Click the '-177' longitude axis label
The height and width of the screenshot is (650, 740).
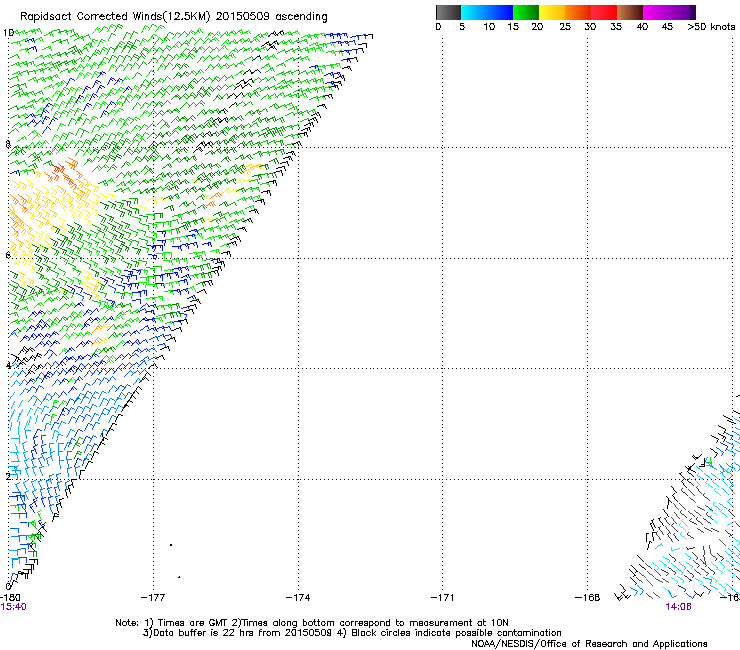(x=153, y=598)
